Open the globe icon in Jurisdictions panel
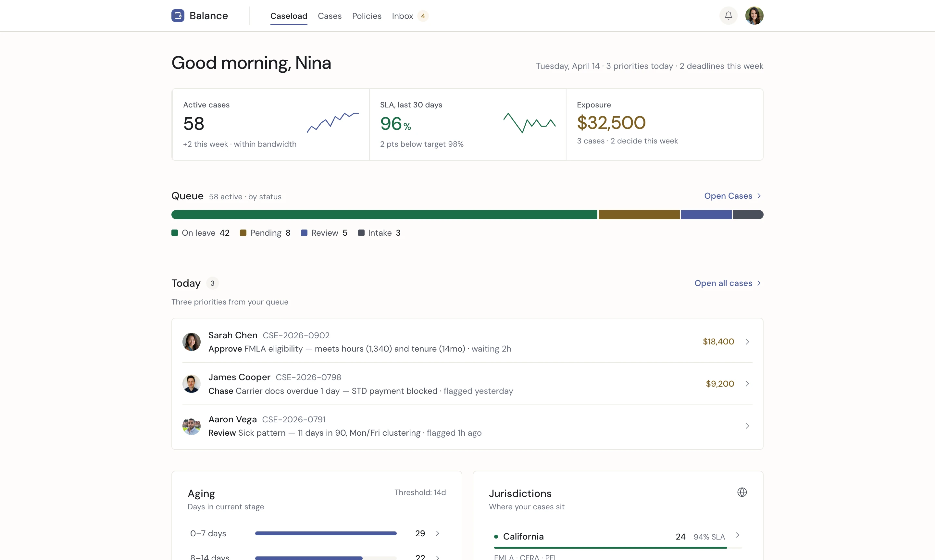 (742, 492)
